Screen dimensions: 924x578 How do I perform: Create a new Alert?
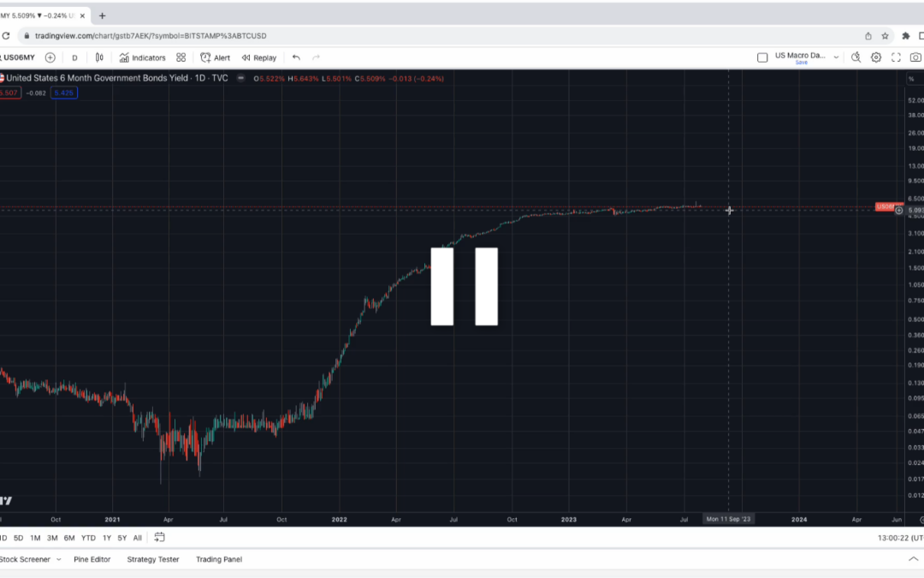[x=216, y=57]
